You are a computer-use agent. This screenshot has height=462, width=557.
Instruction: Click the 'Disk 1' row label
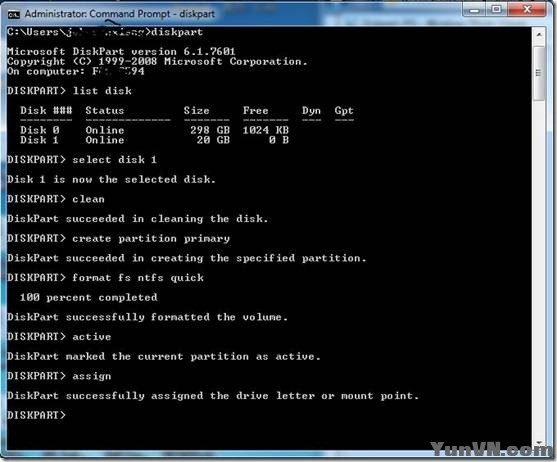39,140
